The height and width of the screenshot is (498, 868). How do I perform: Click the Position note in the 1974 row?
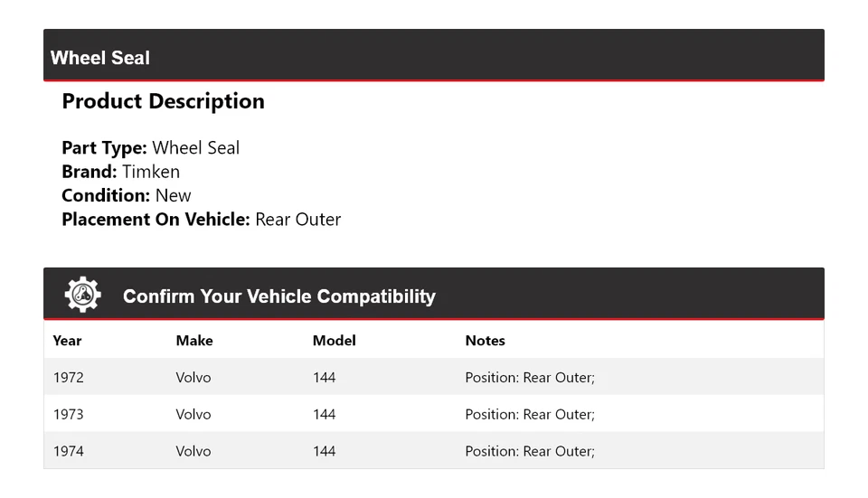pos(530,451)
